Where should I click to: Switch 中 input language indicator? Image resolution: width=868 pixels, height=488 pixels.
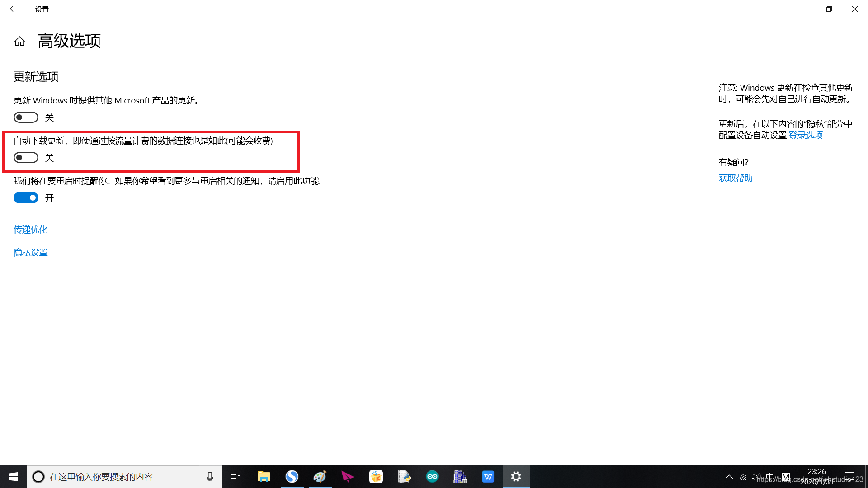point(770,477)
